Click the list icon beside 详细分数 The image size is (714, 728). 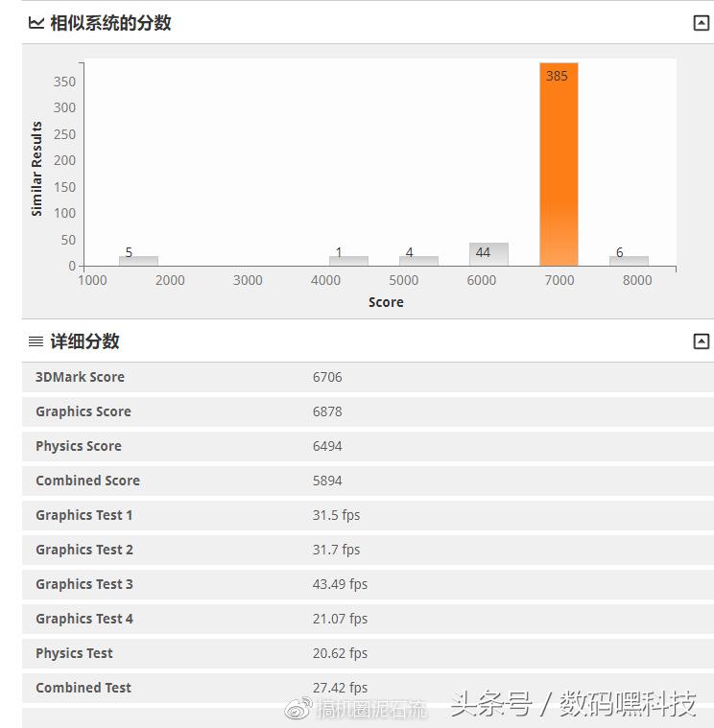[x=36, y=341]
